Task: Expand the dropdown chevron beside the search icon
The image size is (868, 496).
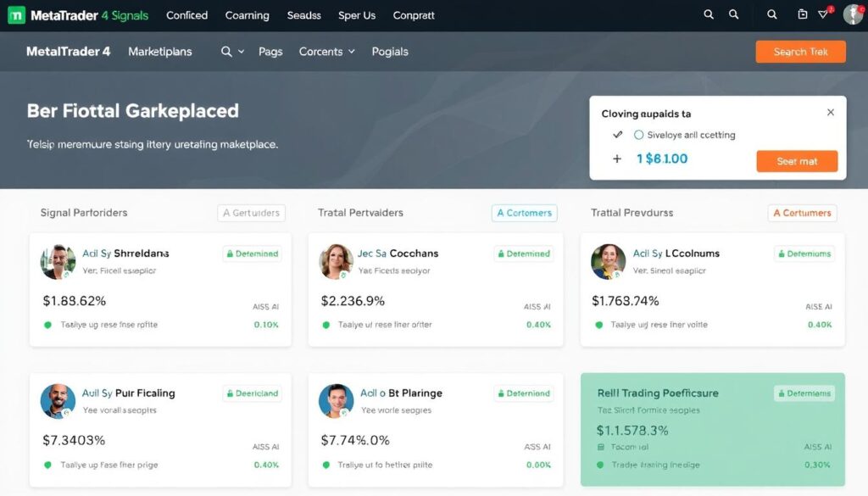Action: coord(241,52)
